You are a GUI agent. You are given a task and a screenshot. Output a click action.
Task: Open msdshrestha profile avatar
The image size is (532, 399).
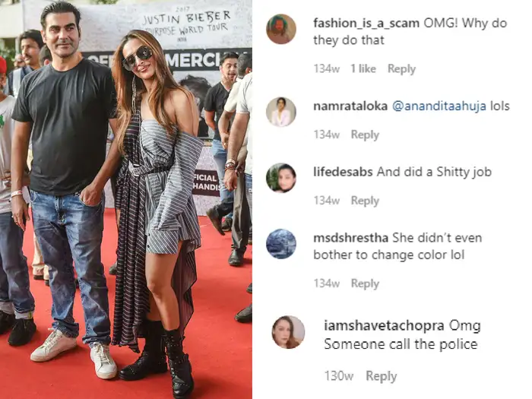click(x=281, y=244)
